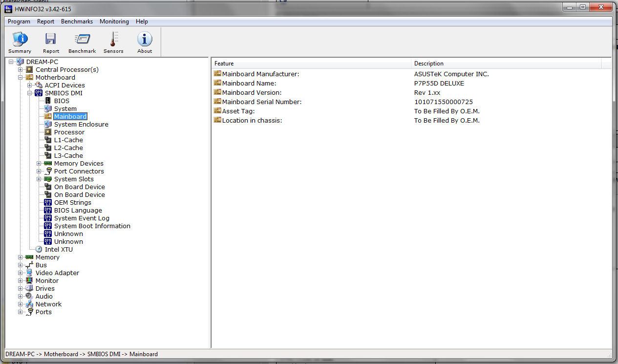Open the Monitoring menu
Screen dimensions: 618x364
click(x=114, y=21)
